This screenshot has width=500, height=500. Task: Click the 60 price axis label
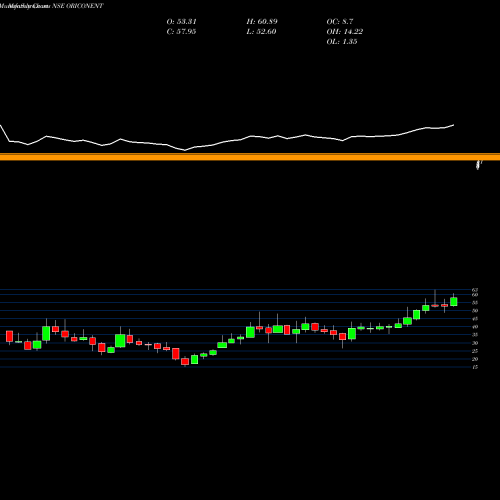tap(475, 295)
